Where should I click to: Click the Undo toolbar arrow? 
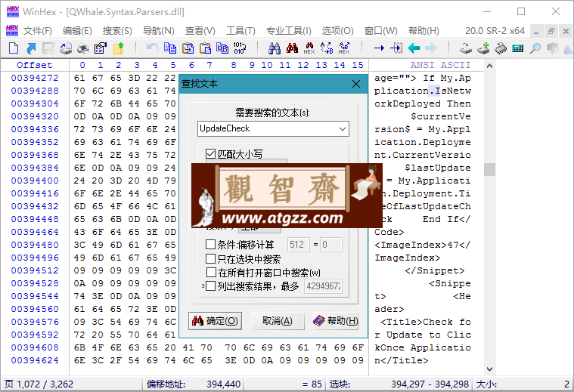[152, 48]
